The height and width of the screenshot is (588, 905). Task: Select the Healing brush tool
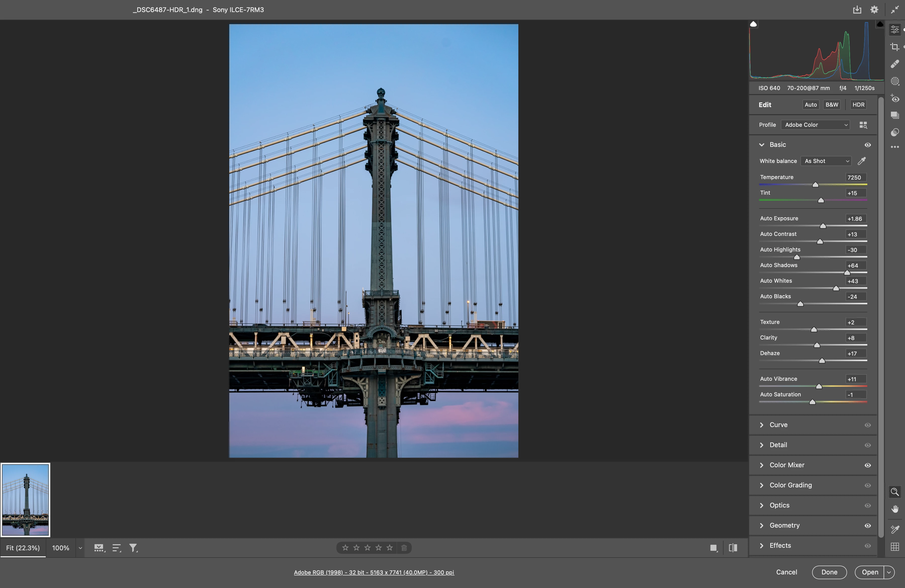[x=894, y=64]
